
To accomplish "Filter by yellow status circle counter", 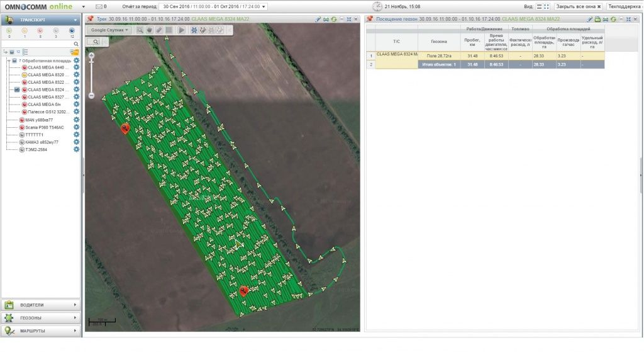I will tap(25, 31).
